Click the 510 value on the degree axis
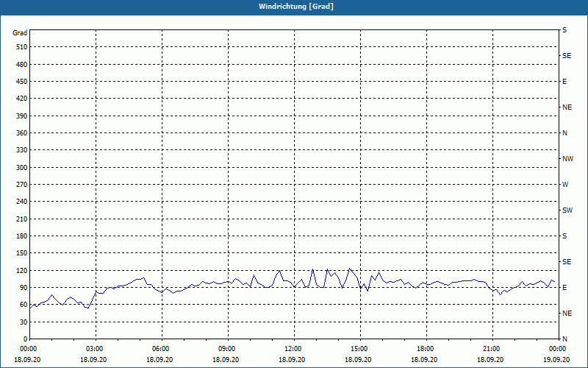588x368 pixels. click(22, 47)
